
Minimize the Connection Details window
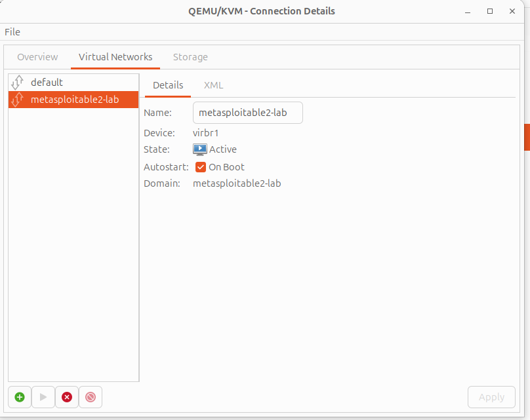click(468, 12)
